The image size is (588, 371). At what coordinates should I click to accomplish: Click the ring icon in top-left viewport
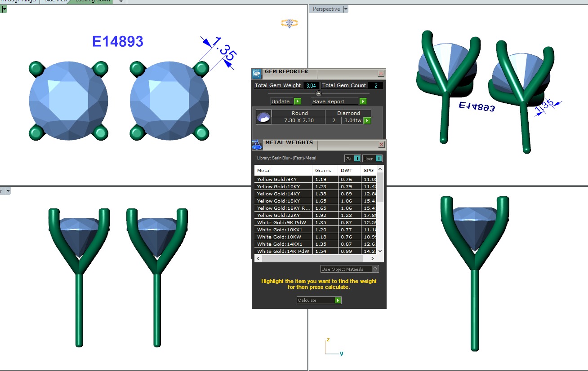[x=290, y=23]
